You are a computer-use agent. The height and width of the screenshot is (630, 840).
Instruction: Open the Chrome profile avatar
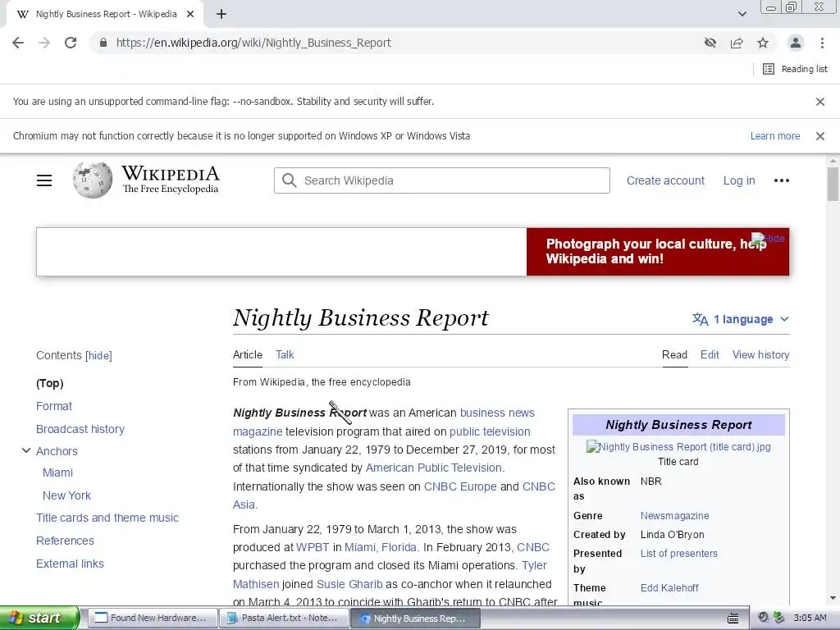click(796, 43)
